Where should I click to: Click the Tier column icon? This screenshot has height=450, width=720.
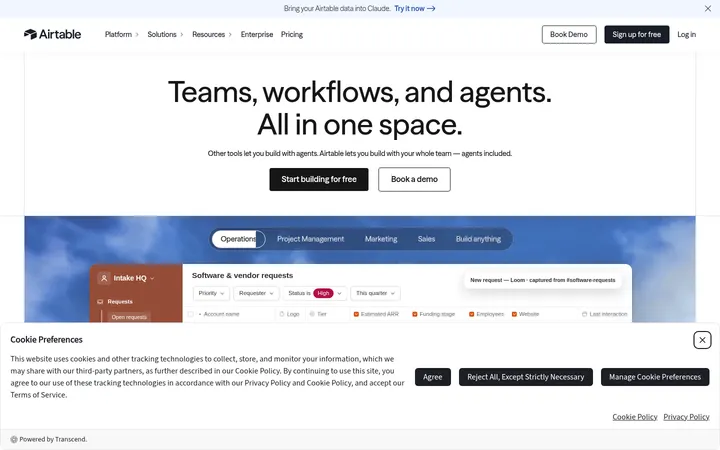pos(312,314)
